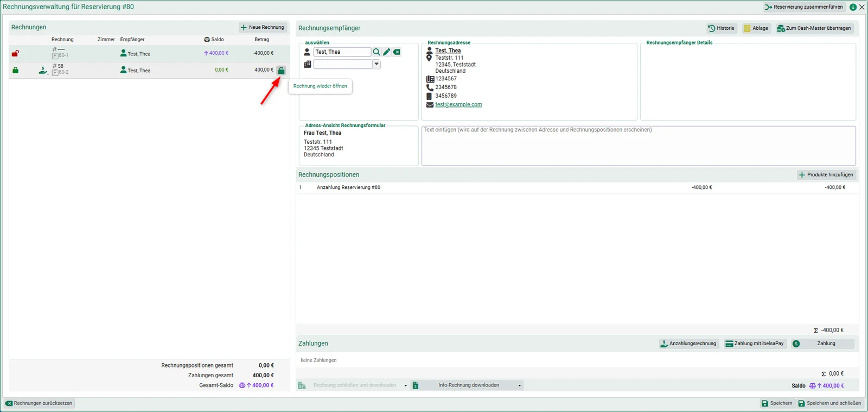Screen dimensions: 868x412
Task: Edit the recipient using the pencil icon
Action: [x=387, y=52]
